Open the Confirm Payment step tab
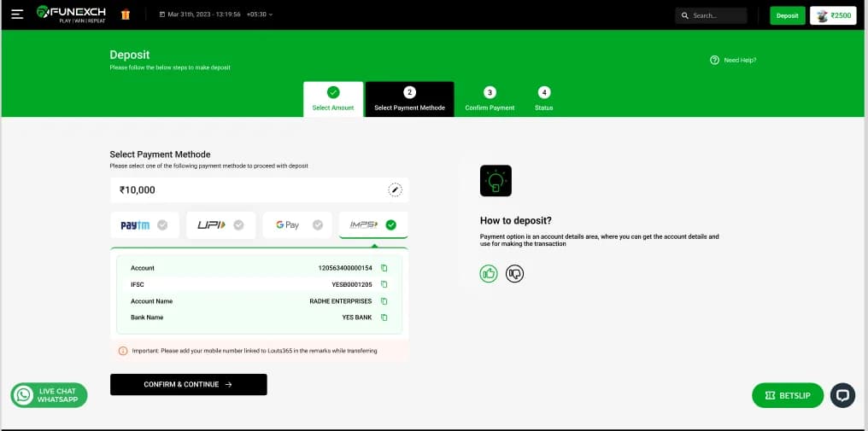 pos(490,99)
